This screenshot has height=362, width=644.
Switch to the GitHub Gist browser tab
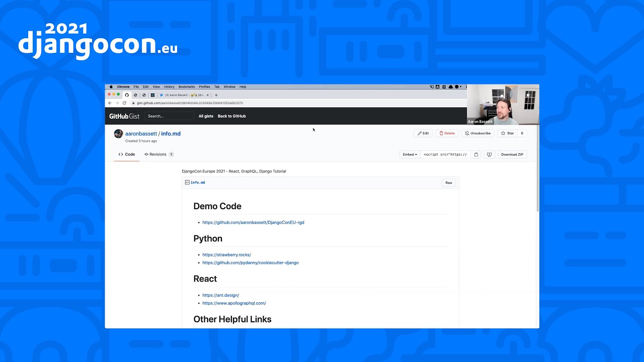(x=127, y=95)
